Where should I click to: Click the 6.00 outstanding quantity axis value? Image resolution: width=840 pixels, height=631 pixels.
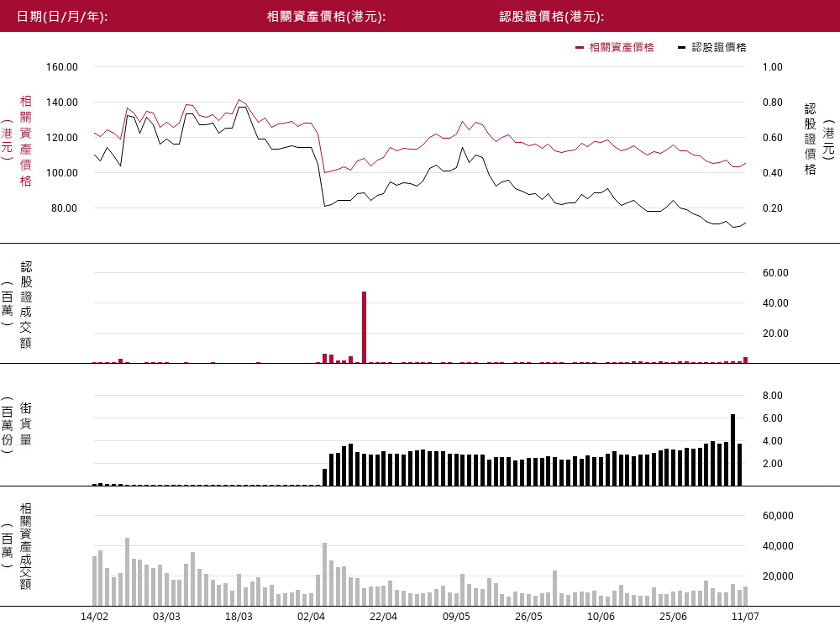point(773,418)
